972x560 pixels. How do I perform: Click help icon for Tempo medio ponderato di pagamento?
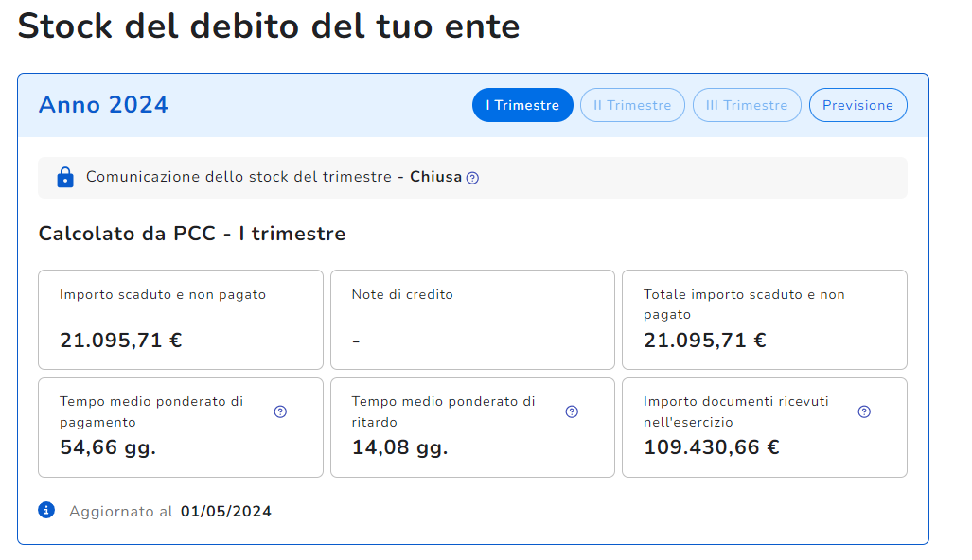coord(280,411)
